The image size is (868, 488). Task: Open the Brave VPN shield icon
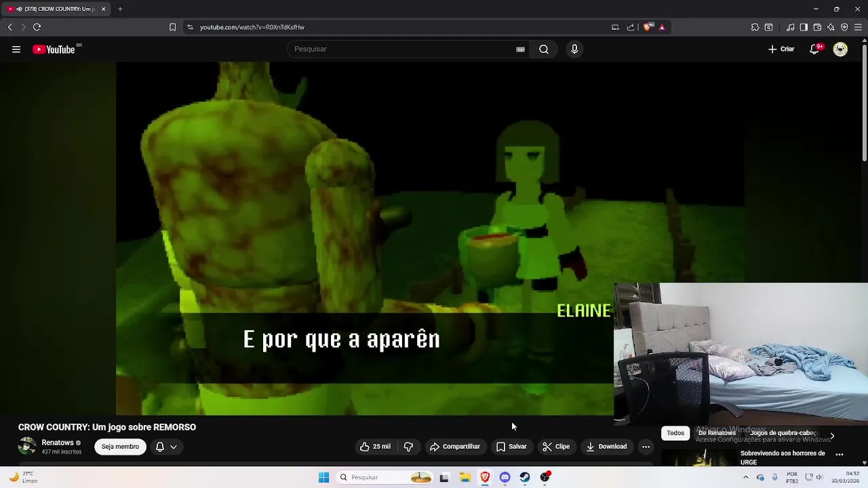844,27
